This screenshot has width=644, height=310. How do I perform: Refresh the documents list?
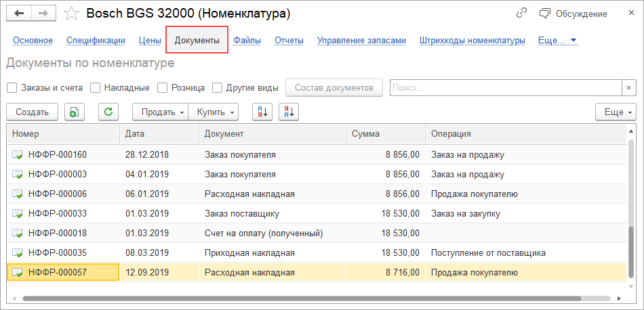[x=108, y=112]
